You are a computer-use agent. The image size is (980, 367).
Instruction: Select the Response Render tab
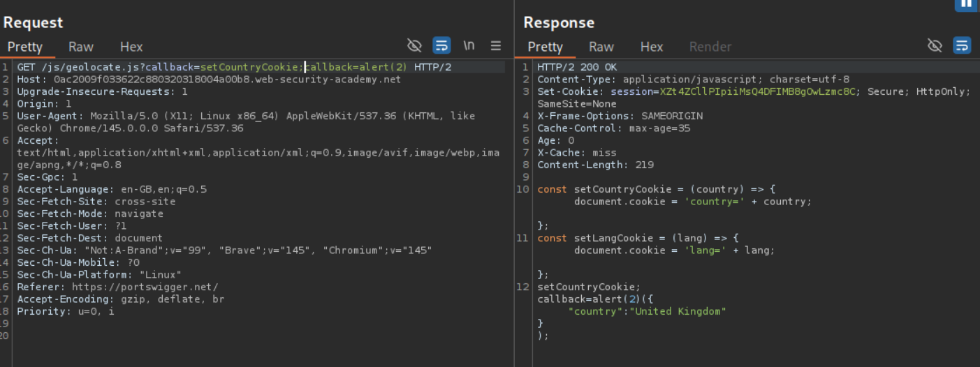click(710, 47)
